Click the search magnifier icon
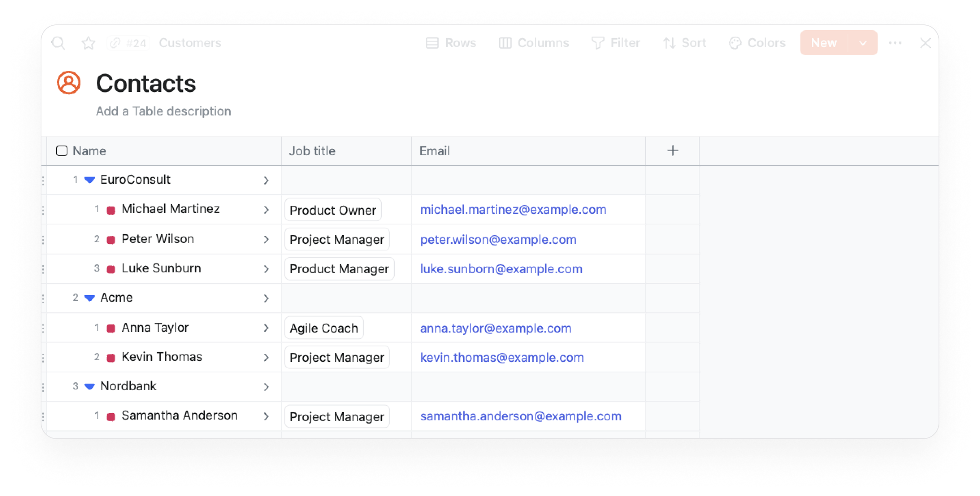 point(59,43)
